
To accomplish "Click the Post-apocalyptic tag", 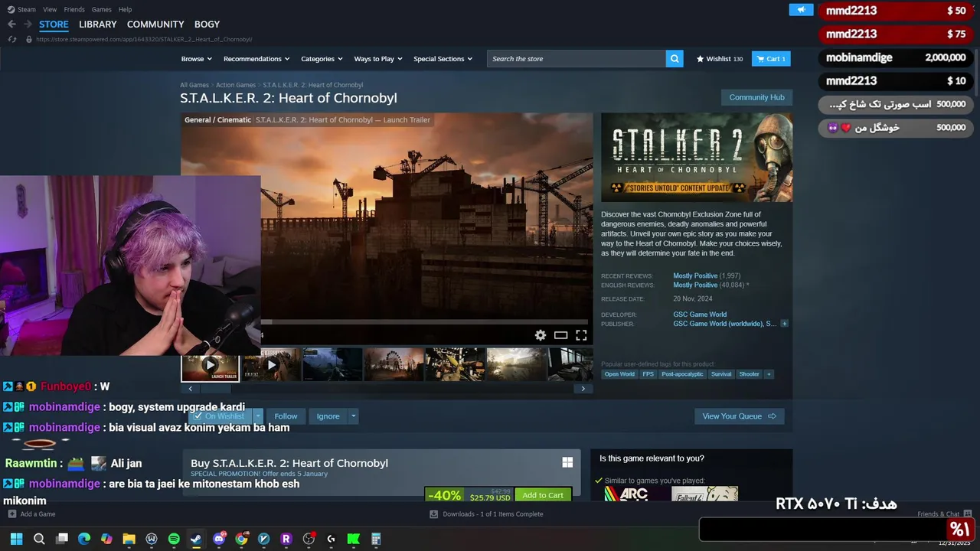I will tap(682, 374).
